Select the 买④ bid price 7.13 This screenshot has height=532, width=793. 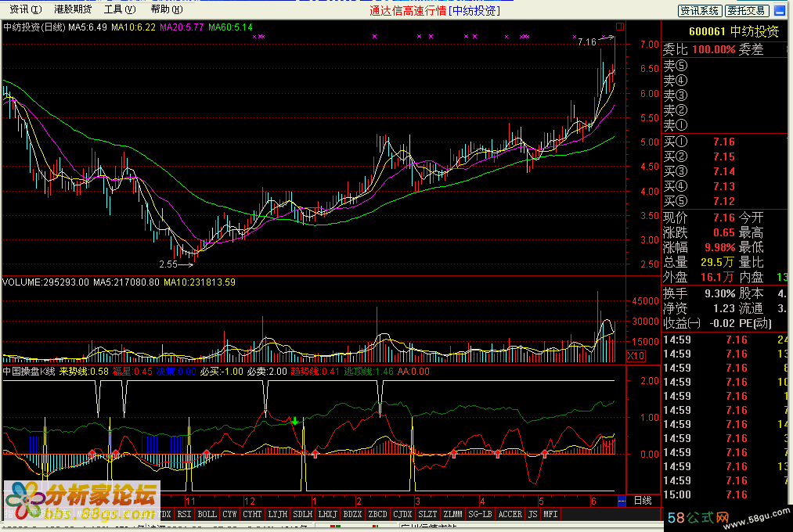click(x=723, y=186)
